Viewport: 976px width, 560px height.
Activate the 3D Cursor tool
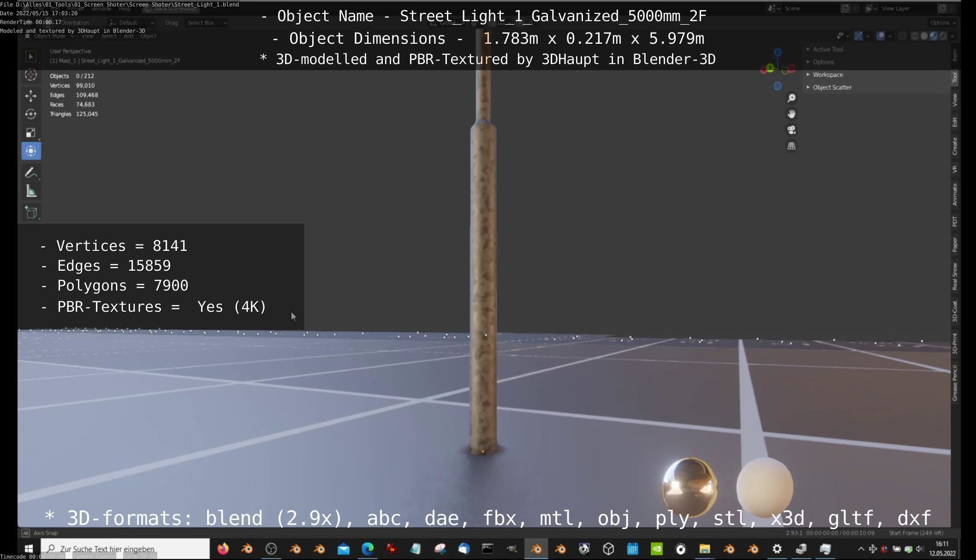(x=31, y=75)
